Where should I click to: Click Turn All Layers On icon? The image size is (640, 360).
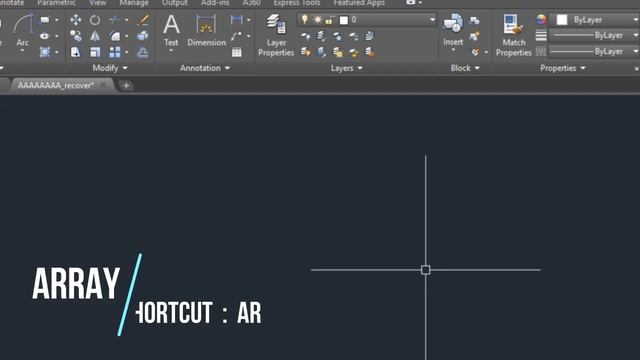[305, 52]
